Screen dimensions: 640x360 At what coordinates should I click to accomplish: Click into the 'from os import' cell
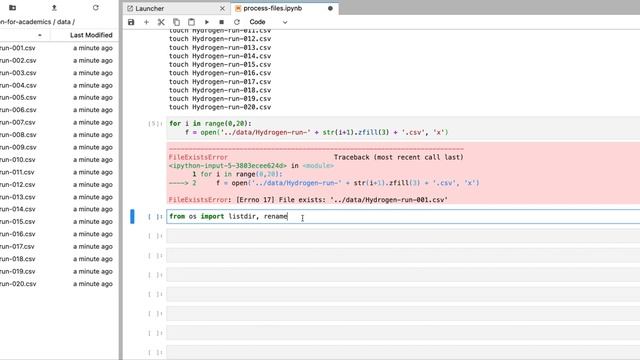coord(403,216)
